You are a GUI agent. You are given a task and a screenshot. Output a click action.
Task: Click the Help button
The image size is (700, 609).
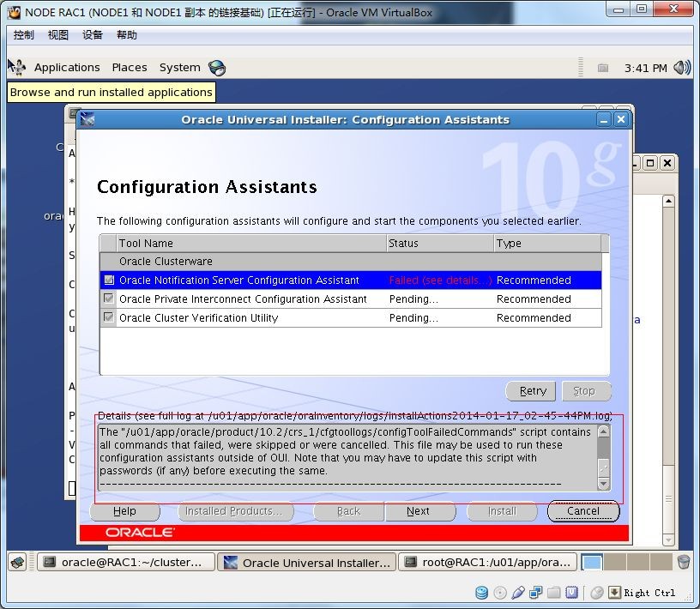[x=124, y=511]
